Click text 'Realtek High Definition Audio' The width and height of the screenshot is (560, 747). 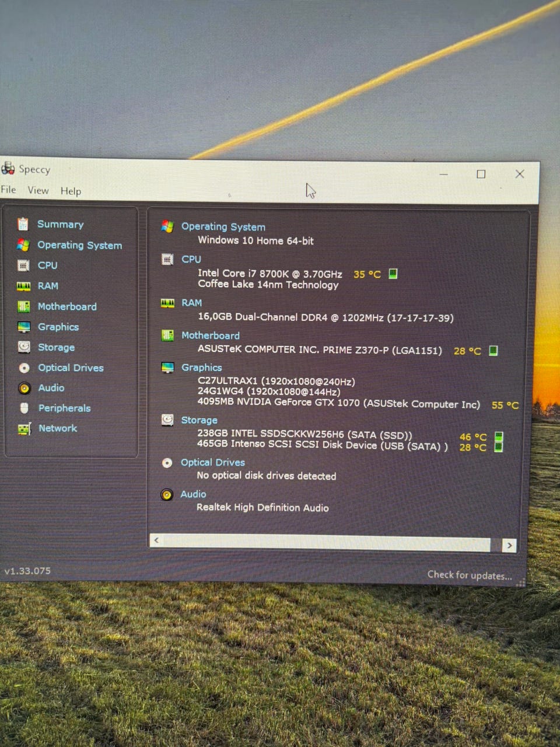coord(262,508)
